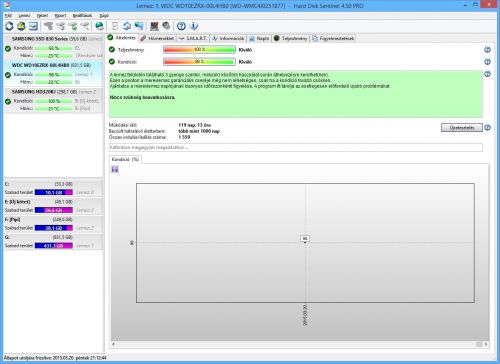This screenshot has height=364, width=500.
Task: Open the Fájl menu
Action: pos(8,16)
